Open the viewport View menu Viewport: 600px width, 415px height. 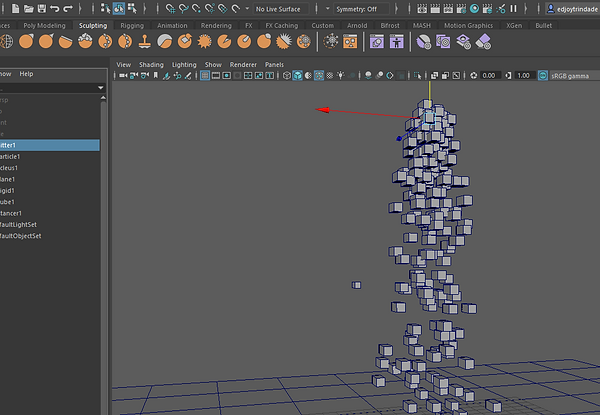click(124, 65)
